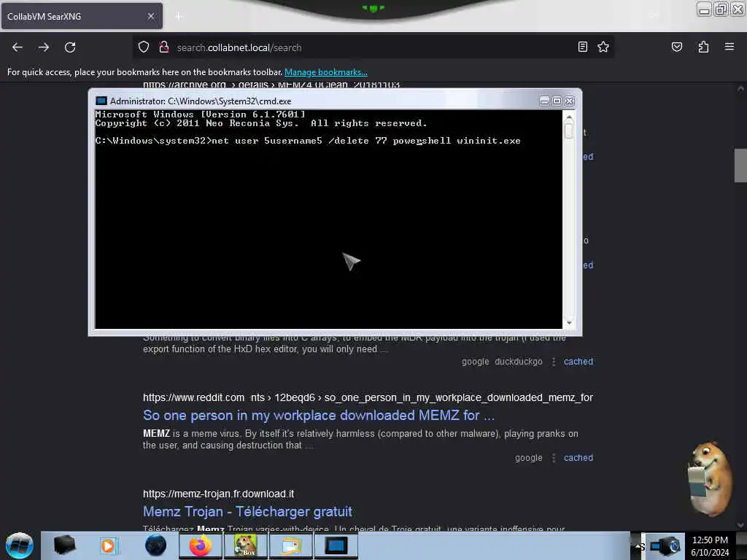Minimize the cmd.exe window

click(544, 101)
